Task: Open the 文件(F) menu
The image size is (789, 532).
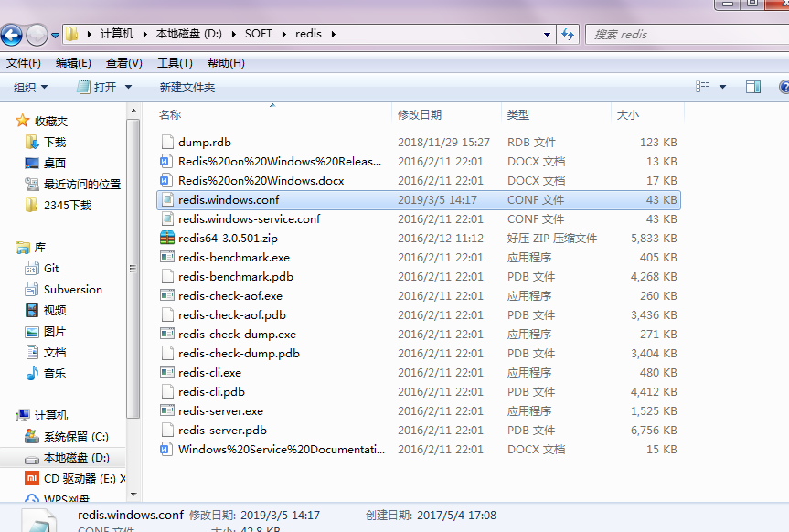Action: click(x=23, y=63)
